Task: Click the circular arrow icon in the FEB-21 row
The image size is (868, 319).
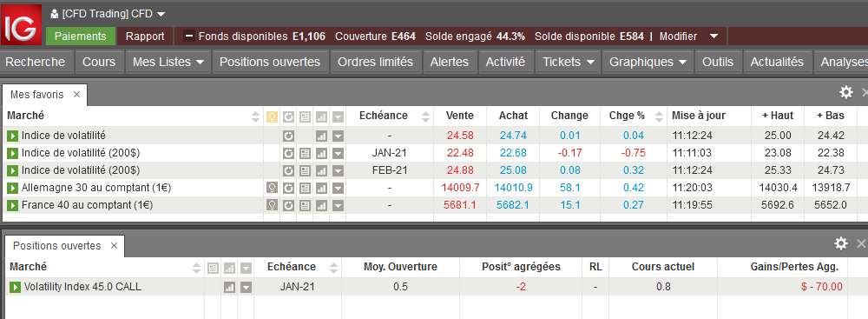Action: pos(288,170)
